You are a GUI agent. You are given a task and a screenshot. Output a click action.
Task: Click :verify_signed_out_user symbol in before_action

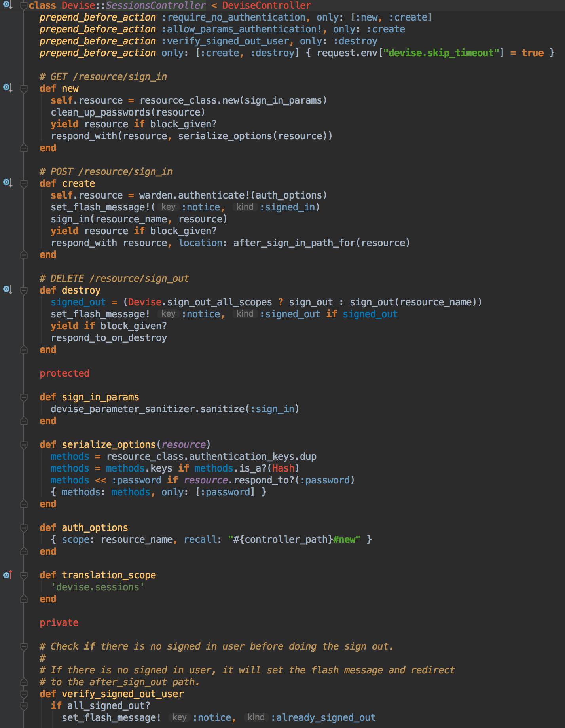(225, 41)
